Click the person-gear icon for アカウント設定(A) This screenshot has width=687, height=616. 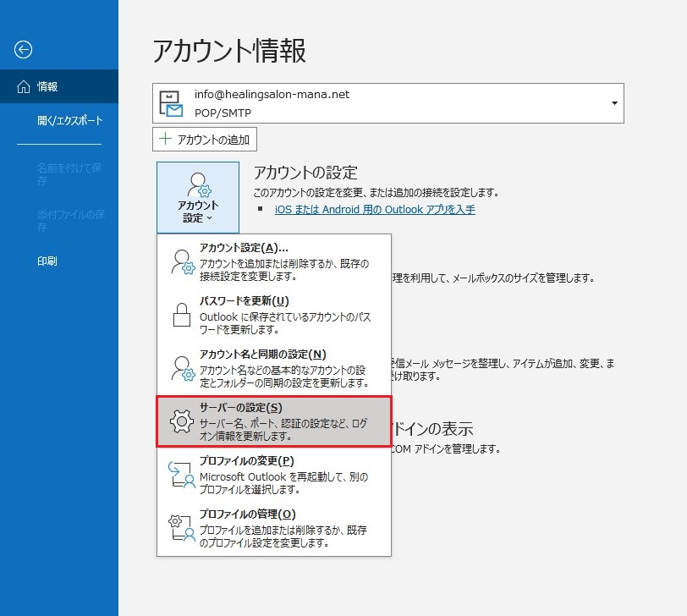click(181, 261)
